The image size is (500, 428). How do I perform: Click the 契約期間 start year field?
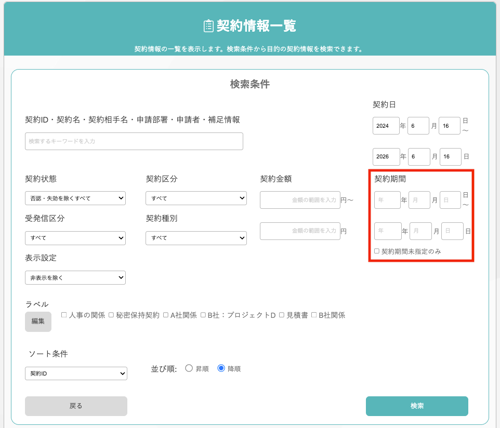pos(387,200)
